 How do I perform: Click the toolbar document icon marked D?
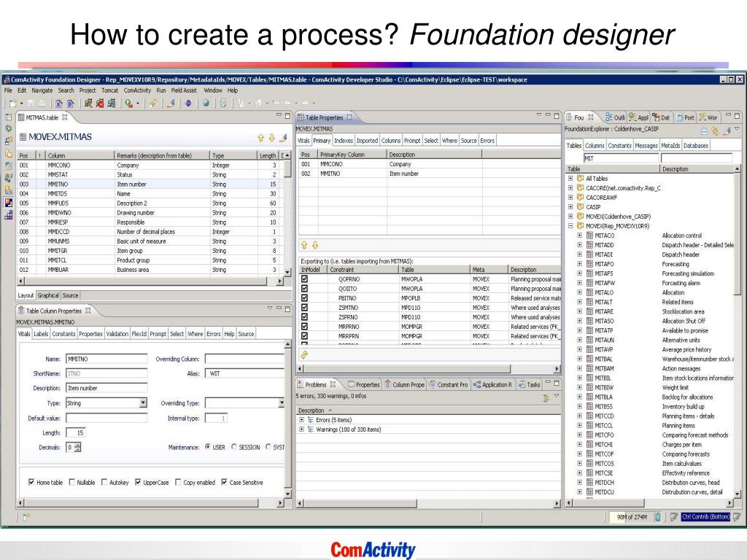(x=71, y=103)
